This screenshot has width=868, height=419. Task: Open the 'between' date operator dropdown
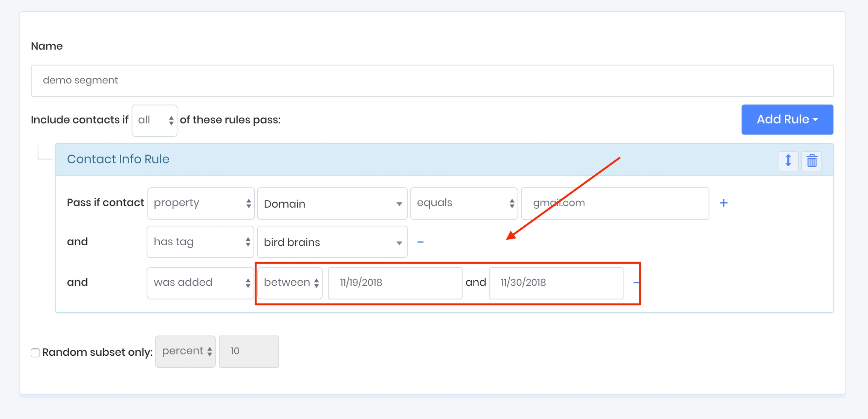tap(290, 283)
